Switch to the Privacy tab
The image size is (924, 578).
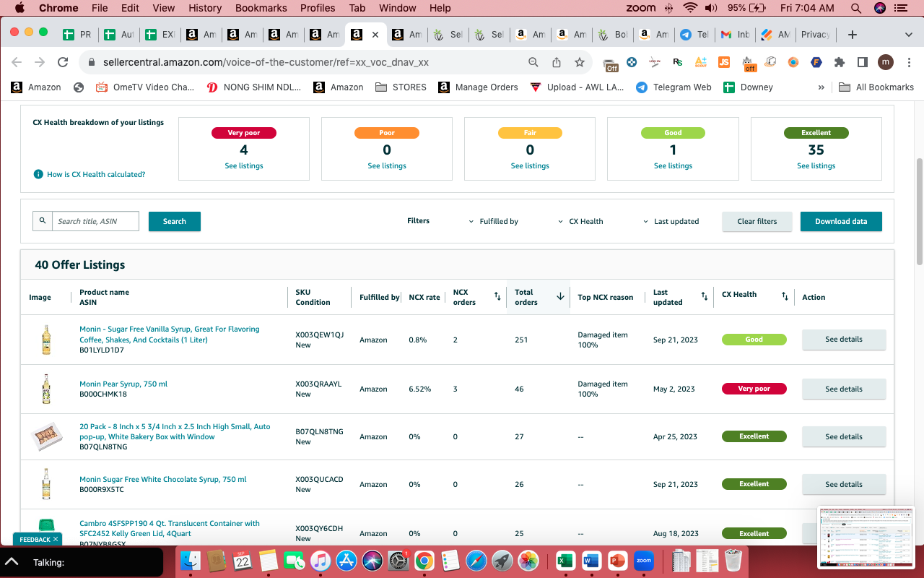click(x=815, y=35)
